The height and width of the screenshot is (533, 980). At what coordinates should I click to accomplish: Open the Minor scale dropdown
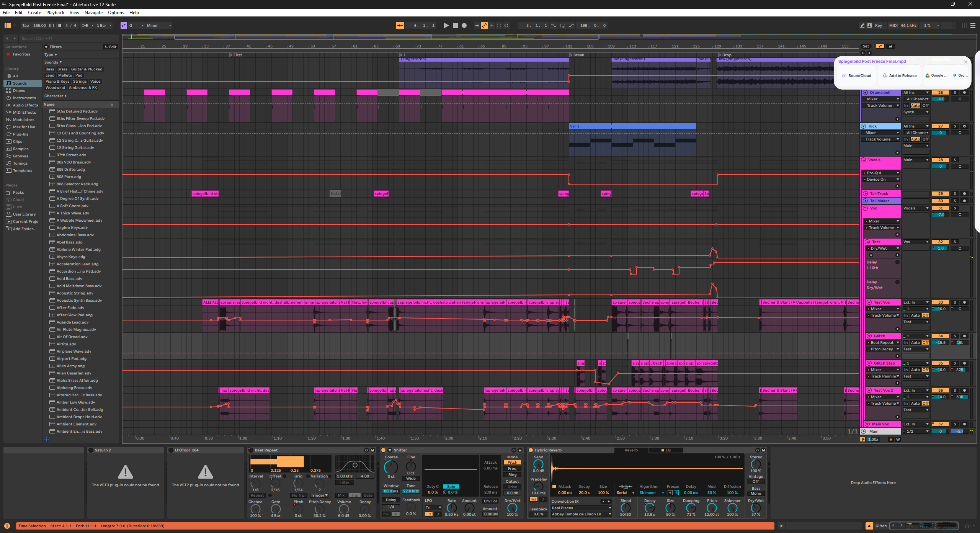point(159,26)
